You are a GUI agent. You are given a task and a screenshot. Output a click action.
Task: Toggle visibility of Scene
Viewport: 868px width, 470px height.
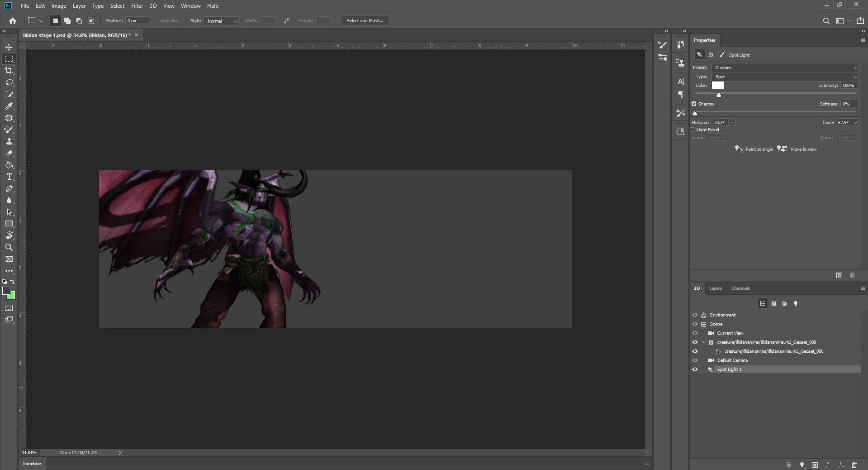[x=695, y=324]
